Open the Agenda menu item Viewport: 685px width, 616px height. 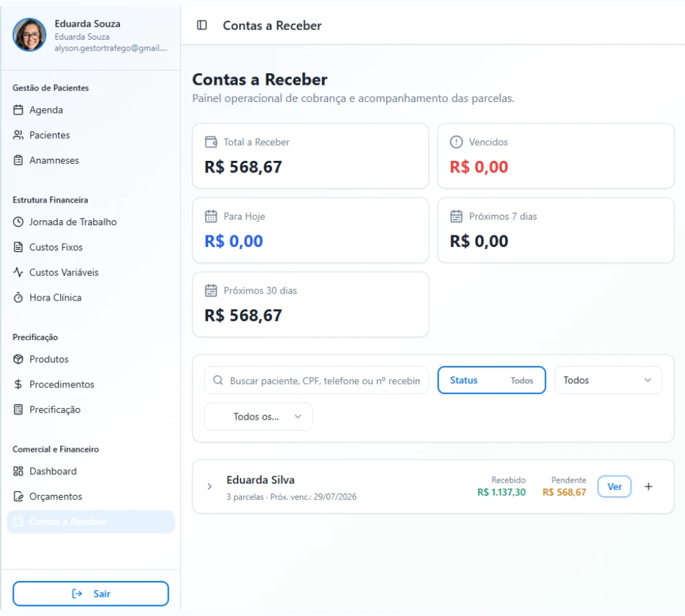[90, 110]
